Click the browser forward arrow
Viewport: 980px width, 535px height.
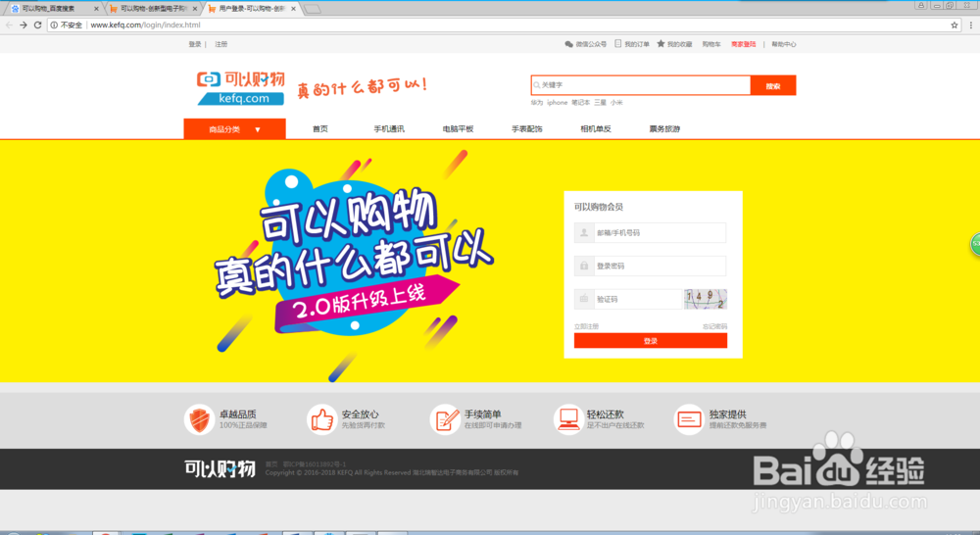coord(24,25)
